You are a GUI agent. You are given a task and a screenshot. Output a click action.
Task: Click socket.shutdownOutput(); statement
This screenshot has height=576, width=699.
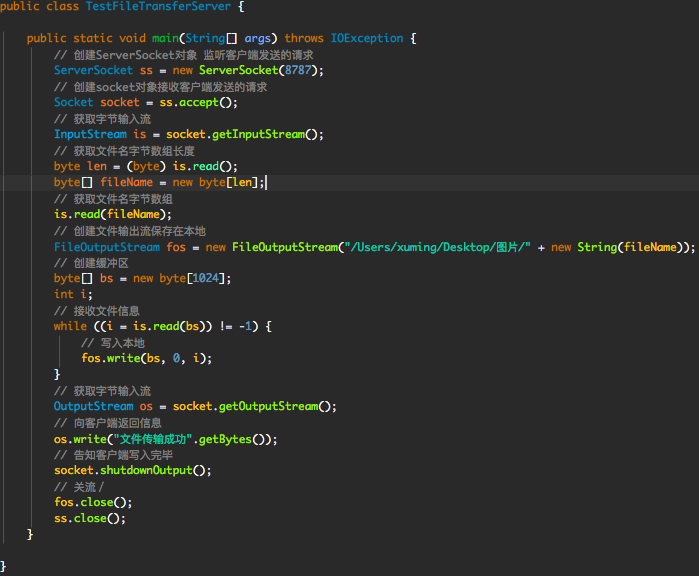tap(133, 471)
